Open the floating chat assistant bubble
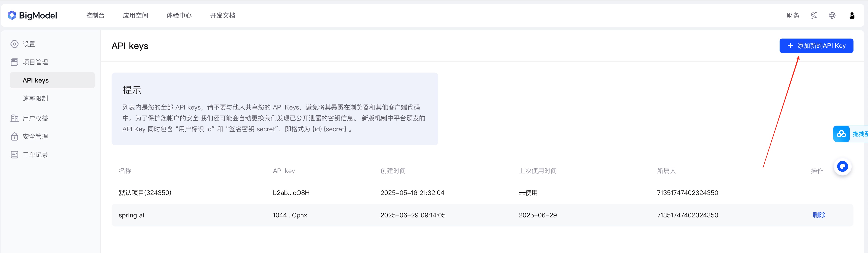The height and width of the screenshot is (253, 868). pos(842,166)
